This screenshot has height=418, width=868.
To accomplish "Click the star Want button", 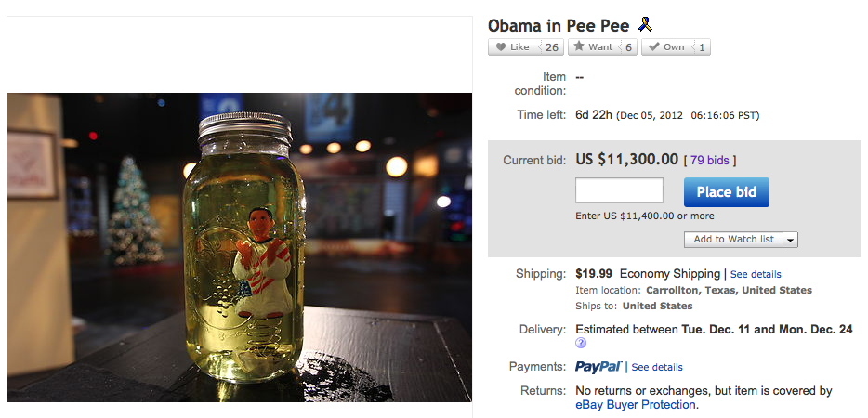I will pyautogui.click(x=592, y=47).
